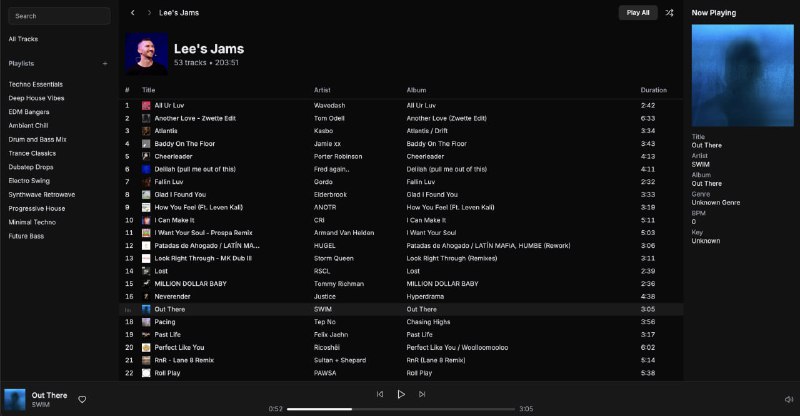Click the shuffle icon beside Play All
This screenshot has height=416, width=800.
pyautogui.click(x=670, y=13)
